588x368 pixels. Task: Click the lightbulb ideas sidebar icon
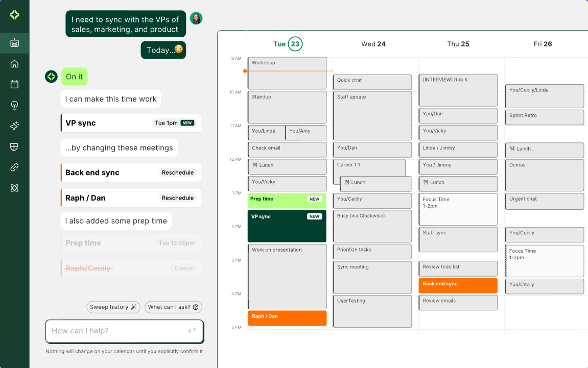tap(14, 105)
